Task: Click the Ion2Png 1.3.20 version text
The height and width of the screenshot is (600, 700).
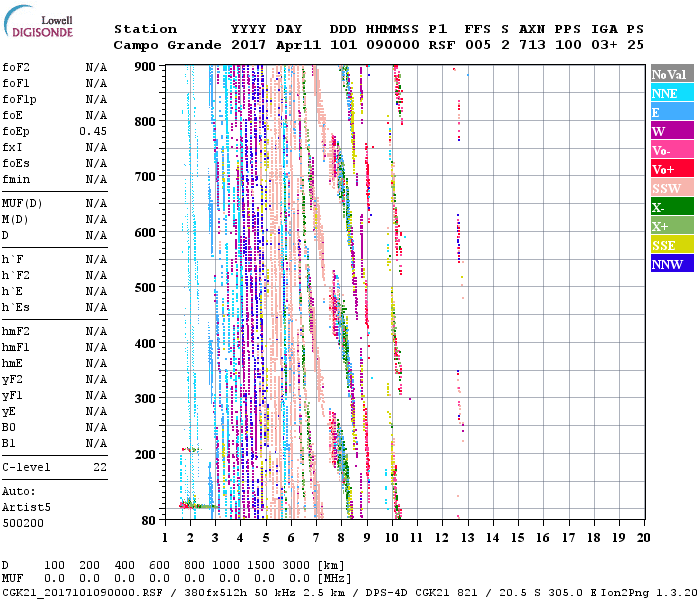Action: [x=650, y=593]
